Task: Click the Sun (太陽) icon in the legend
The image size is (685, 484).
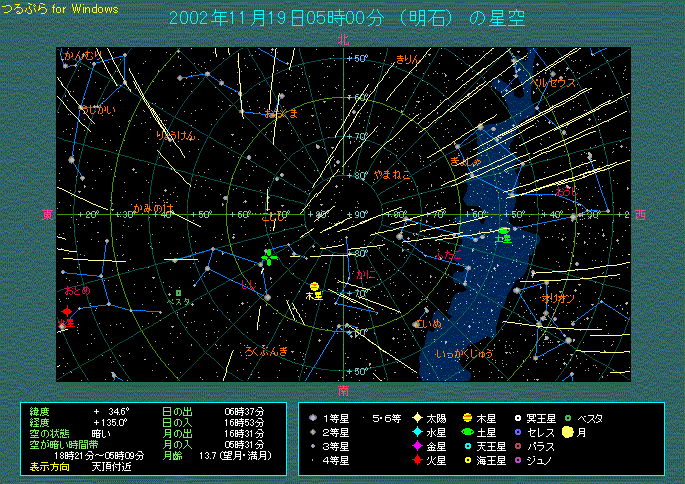Action: 417,418
